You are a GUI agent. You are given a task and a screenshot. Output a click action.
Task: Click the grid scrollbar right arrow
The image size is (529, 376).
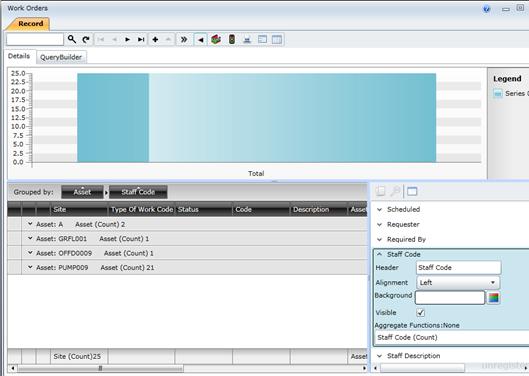point(364,368)
